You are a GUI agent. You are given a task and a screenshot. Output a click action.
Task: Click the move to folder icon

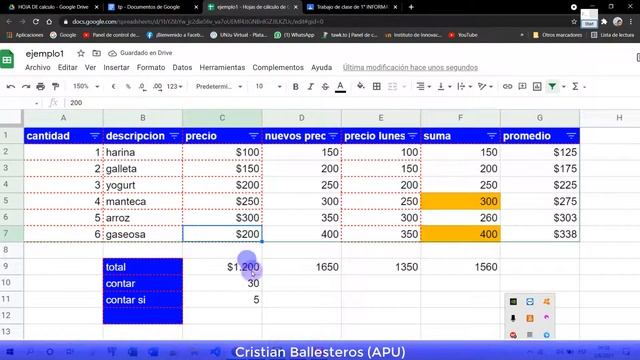96,53
